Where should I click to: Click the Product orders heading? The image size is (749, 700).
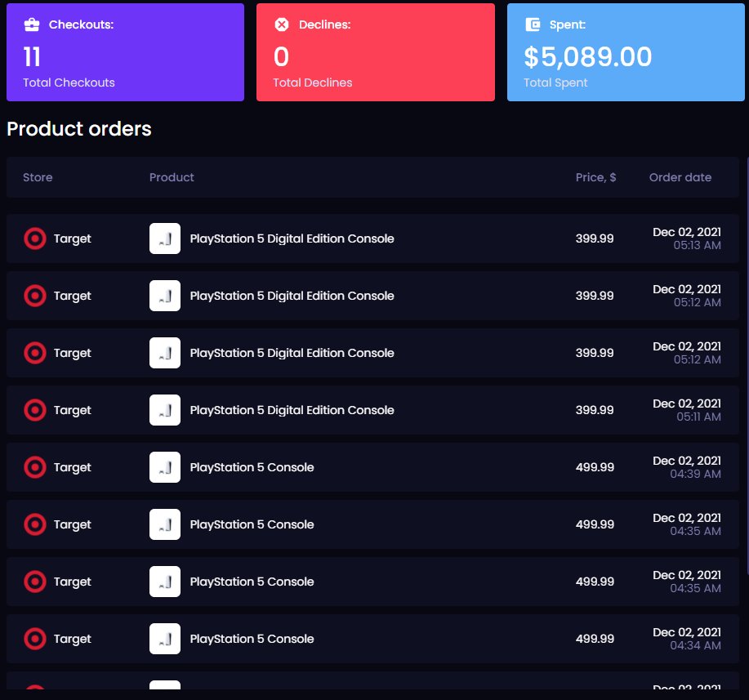[x=79, y=129]
